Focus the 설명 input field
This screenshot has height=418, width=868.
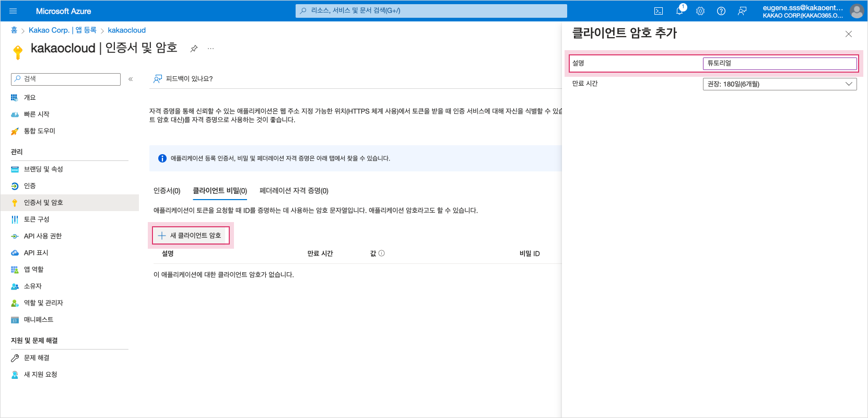click(780, 63)
